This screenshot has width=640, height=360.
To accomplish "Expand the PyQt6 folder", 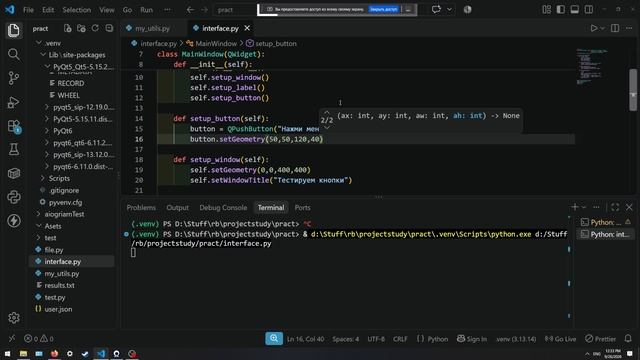I will point(47,131).
